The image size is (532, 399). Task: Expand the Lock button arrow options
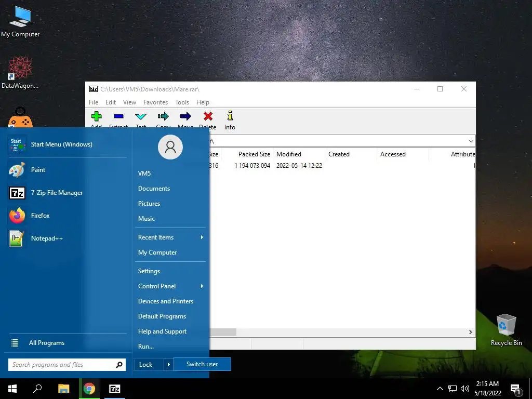coord(168,365)
